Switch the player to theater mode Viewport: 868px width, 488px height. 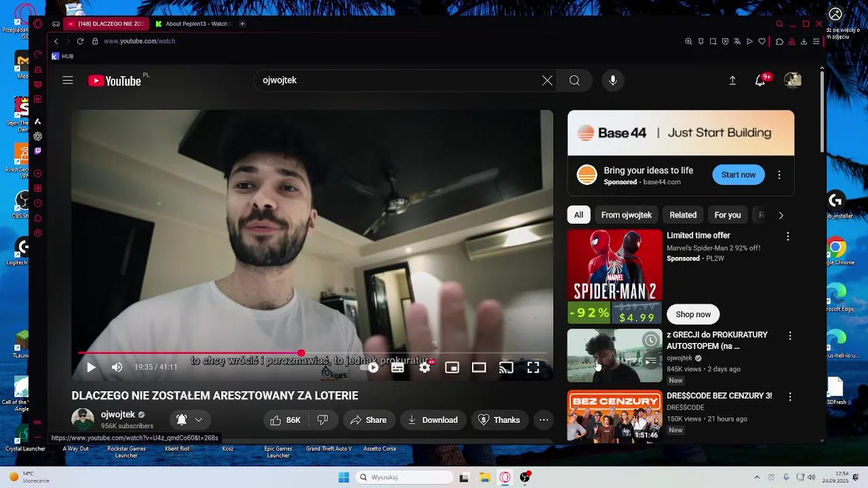(x=479, y=367)
